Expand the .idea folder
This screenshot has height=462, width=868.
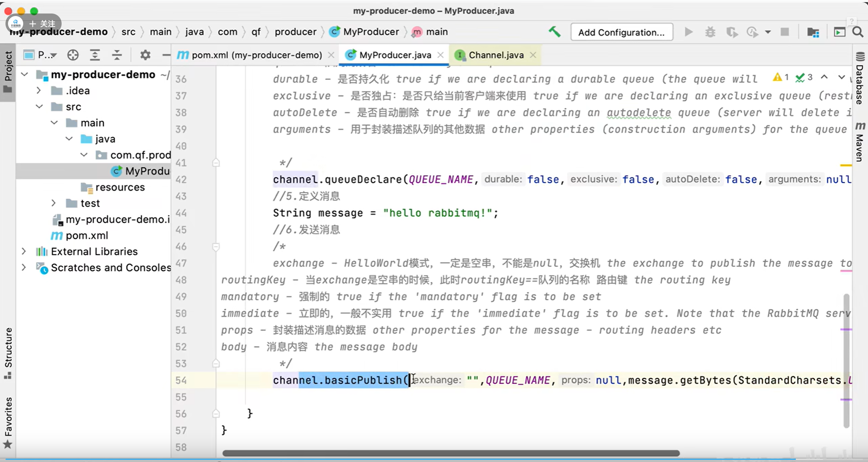click(39, 90)
